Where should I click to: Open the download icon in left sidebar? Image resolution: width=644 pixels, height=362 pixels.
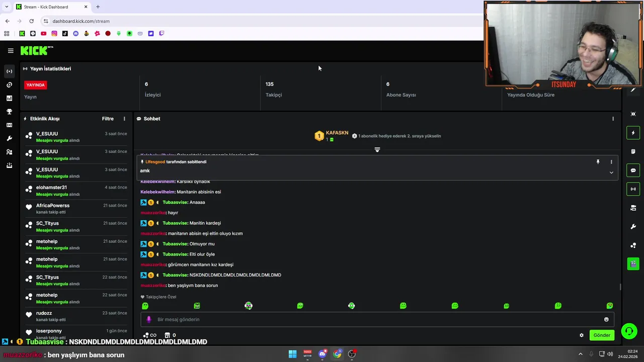9,165
